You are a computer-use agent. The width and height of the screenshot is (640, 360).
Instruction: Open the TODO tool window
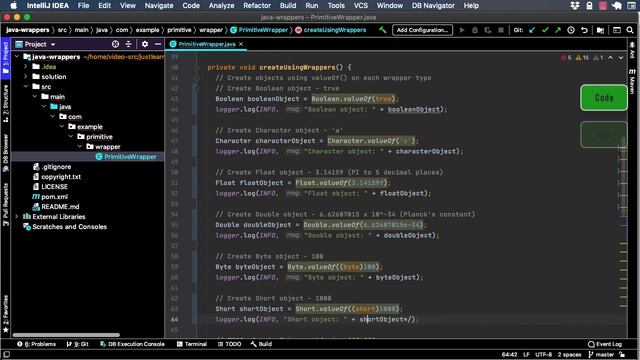tap(229, 344)
